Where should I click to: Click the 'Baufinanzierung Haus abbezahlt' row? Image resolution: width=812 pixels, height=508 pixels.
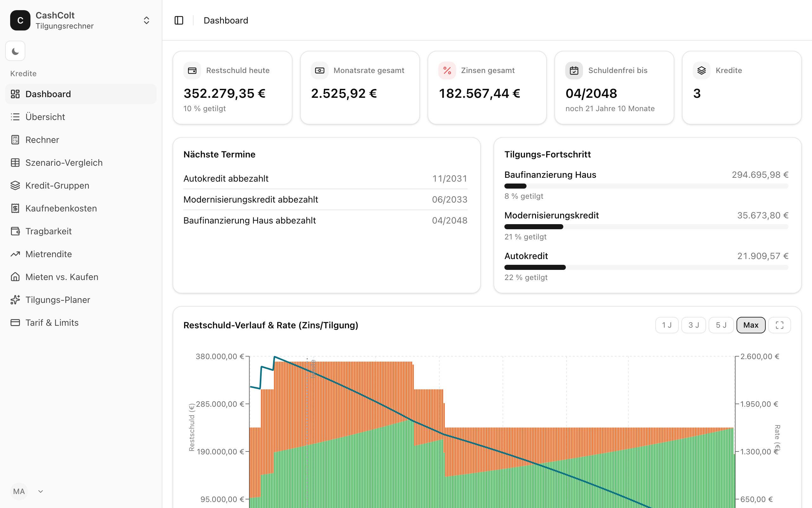coord(325,220)
